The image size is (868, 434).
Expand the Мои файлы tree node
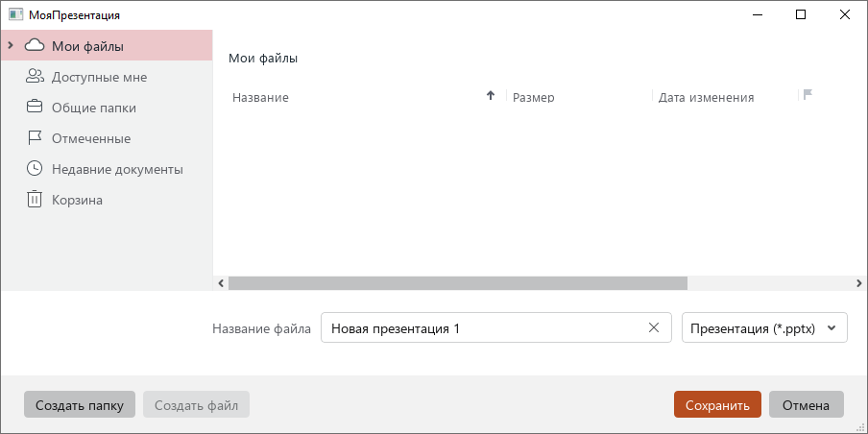[x=10, y=44]
